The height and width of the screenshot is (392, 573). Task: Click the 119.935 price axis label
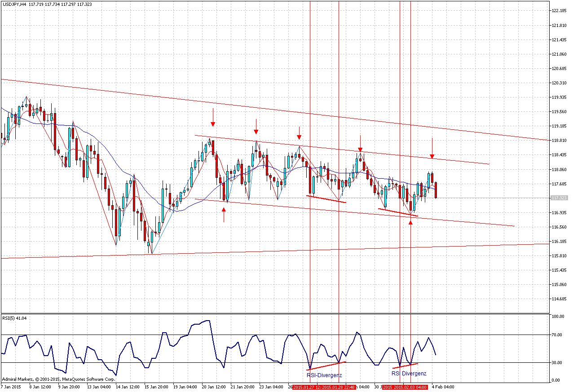(560, 97)
